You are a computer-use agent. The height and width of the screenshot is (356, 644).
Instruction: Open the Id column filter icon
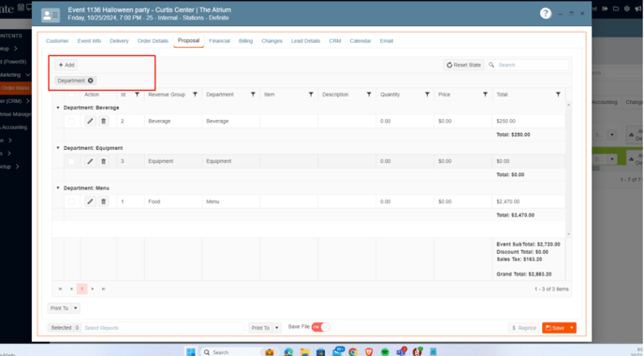(x=138, y=95)
